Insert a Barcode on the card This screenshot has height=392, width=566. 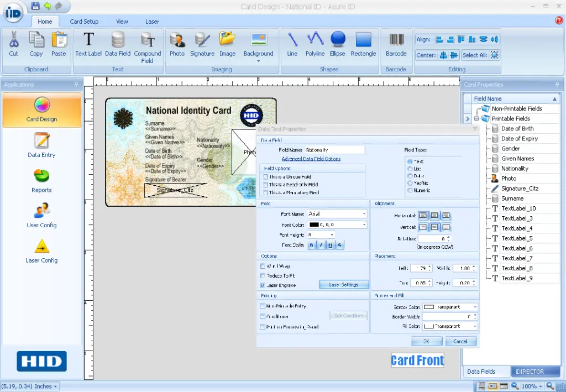pyautogui.click(x=396, y=44)
